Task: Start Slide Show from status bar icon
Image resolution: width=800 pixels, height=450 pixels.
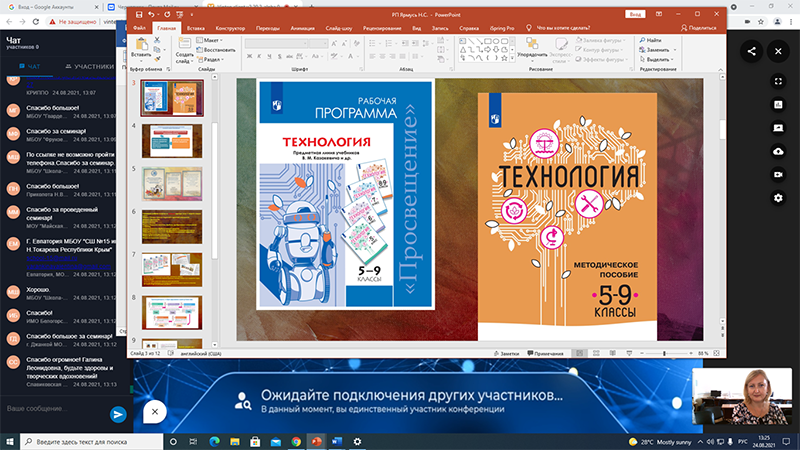Action: (629, 353)
